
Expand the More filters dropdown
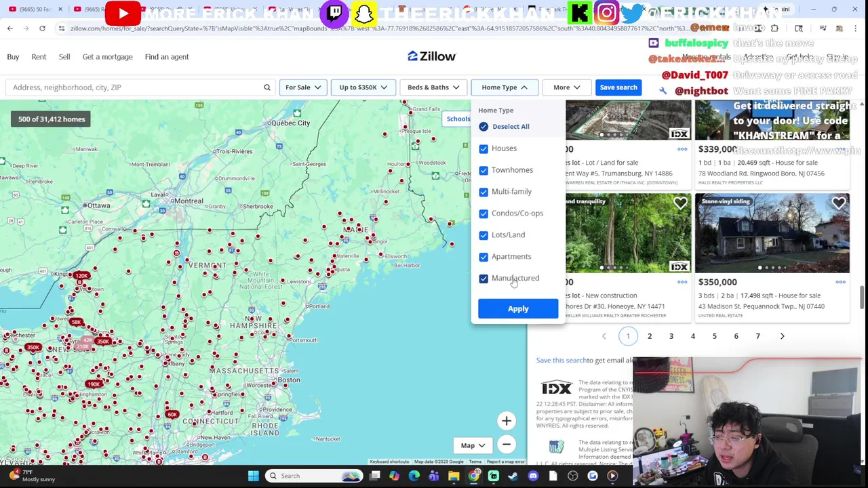(566, 87)
